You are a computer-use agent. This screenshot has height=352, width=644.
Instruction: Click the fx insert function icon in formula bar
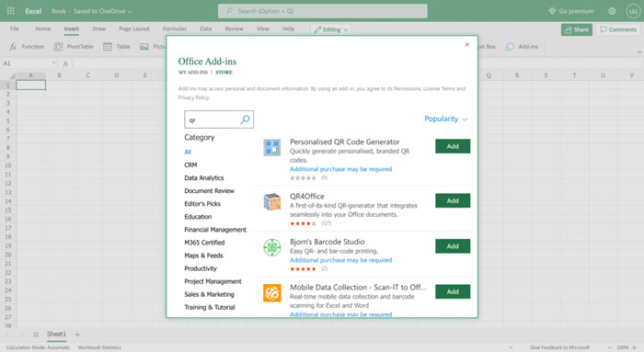[x=65, y=63]
